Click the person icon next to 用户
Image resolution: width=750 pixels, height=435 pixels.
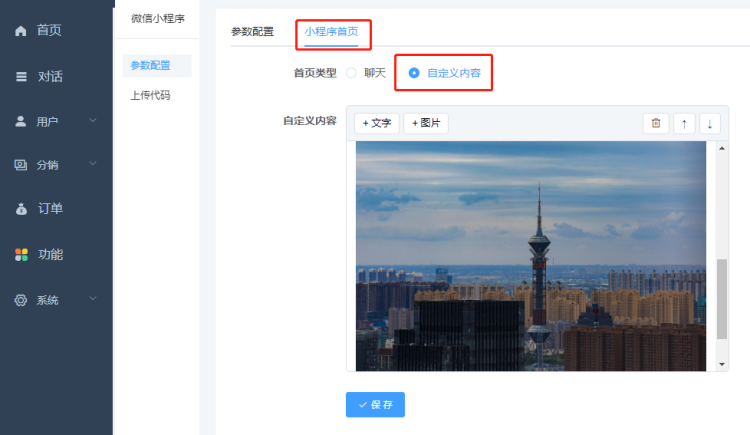21,121
